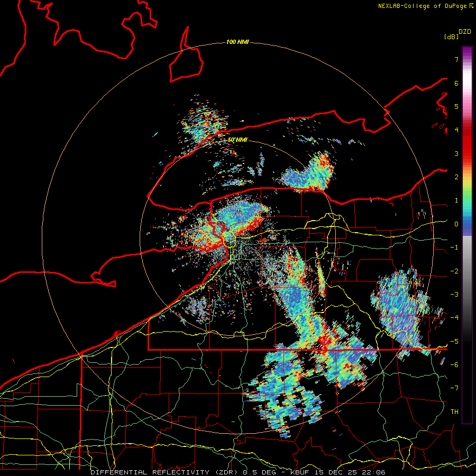Click the 50 NMI range ring label
This screenshot has width=476, height=476.
[x=237, y=140]
